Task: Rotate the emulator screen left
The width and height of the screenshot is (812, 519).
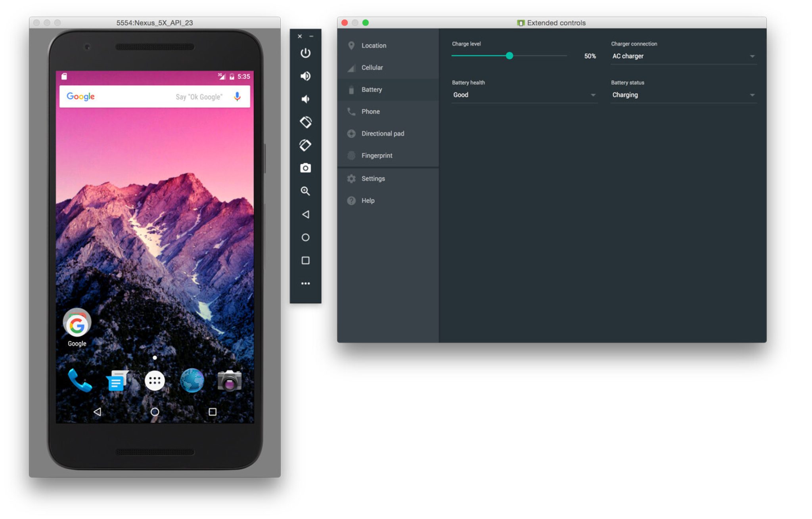Action: [x=305, y=122]
